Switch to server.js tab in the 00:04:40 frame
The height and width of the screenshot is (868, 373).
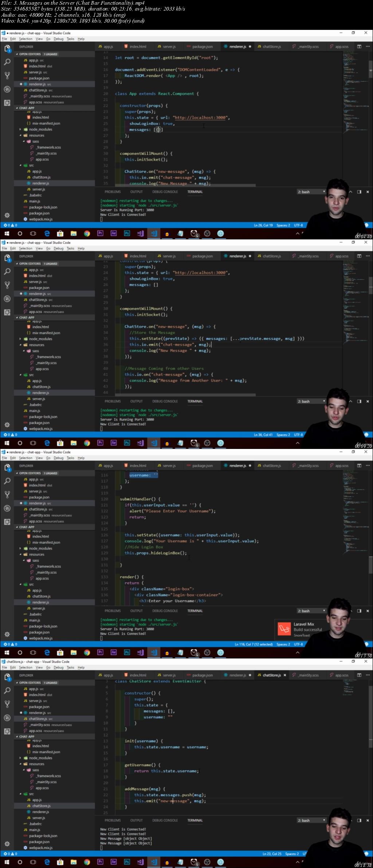(167, 47)
